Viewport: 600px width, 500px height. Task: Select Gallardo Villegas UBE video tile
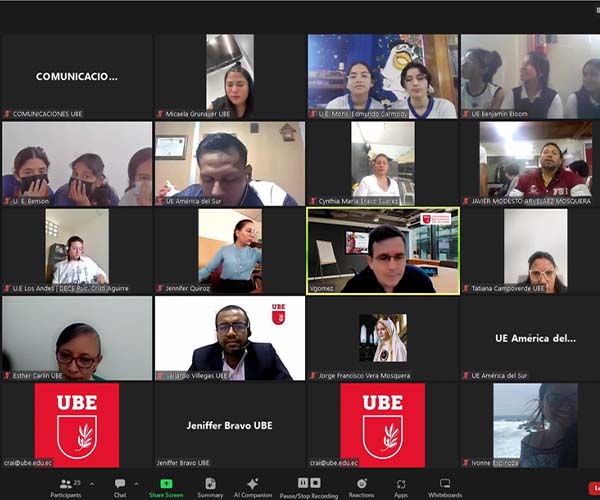tap(230, 338)
